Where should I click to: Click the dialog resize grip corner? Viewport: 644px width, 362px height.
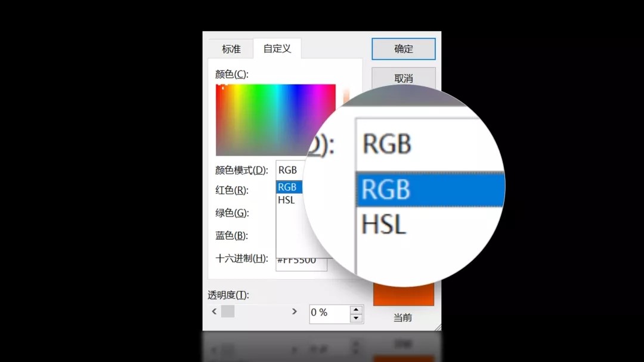tap(438, 327)
